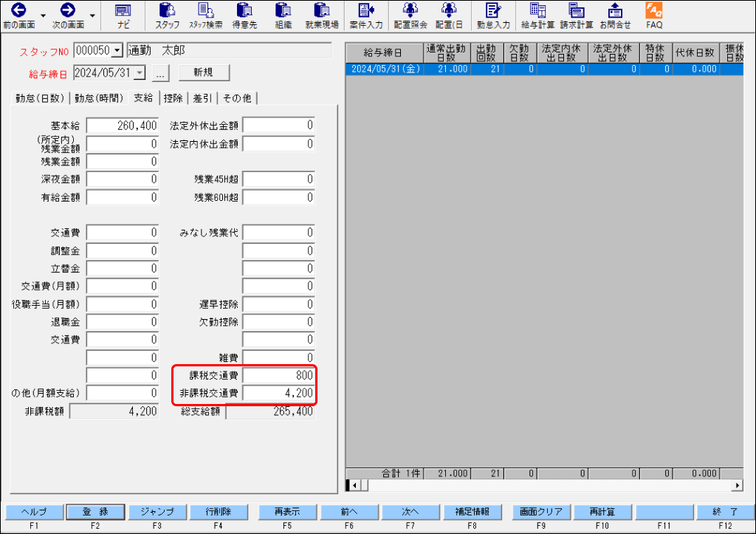
Task: Click the 残業60H超 input field
Action: [278, 197]
